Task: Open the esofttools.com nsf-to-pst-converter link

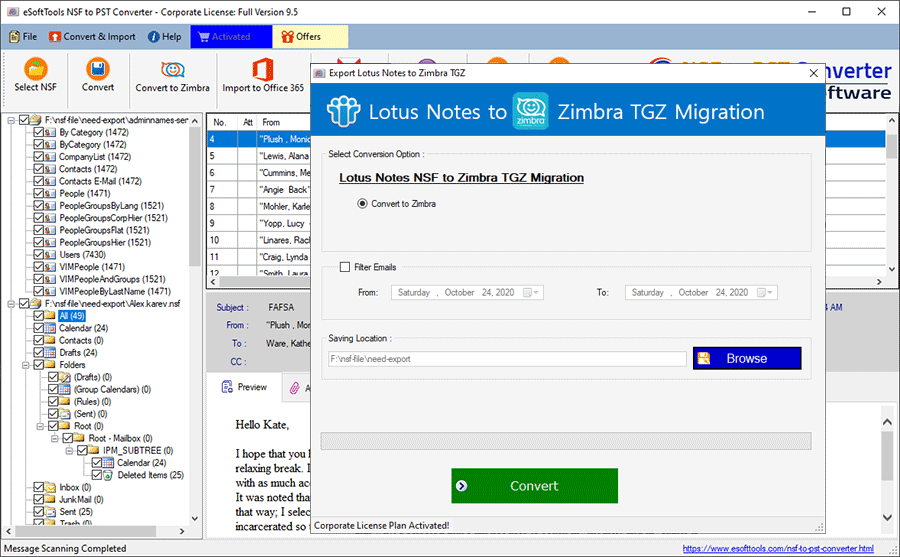Action: pos(778,548)
